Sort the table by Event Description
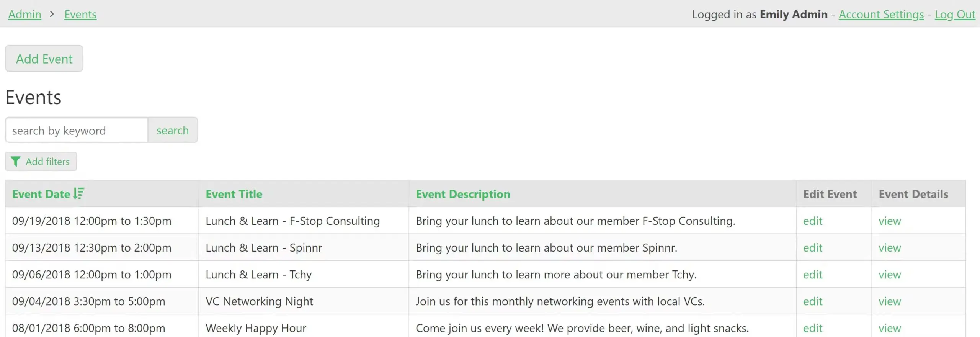Screen dimensions: 980x337 pos(463,194)
